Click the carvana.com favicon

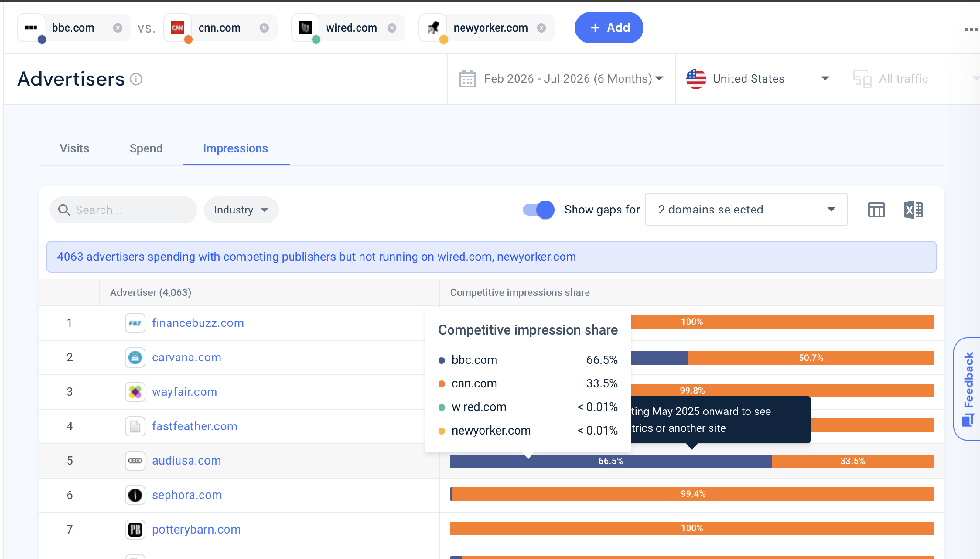click(135, 358)
